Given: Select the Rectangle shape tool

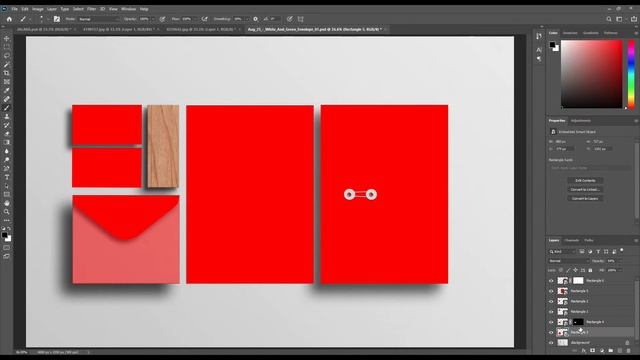Looking at the screenshot, I should pos(7,194).
